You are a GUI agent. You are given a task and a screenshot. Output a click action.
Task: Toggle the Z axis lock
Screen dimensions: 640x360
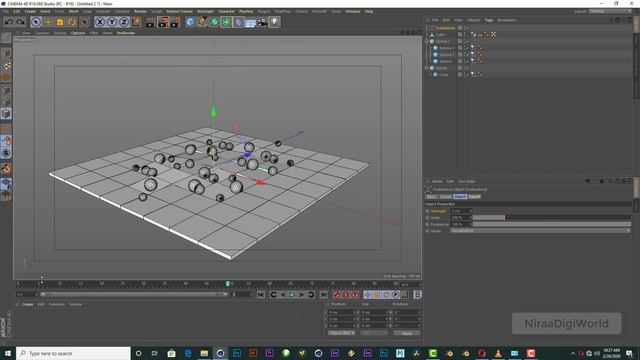tap(124, 22)
